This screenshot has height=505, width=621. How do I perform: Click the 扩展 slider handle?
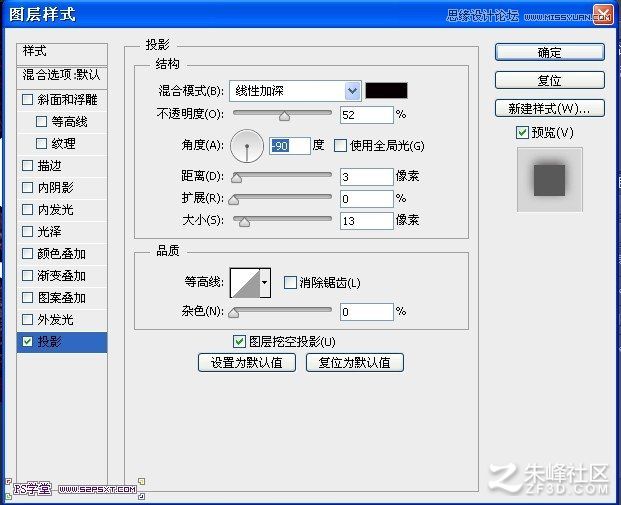click(234, 200)
